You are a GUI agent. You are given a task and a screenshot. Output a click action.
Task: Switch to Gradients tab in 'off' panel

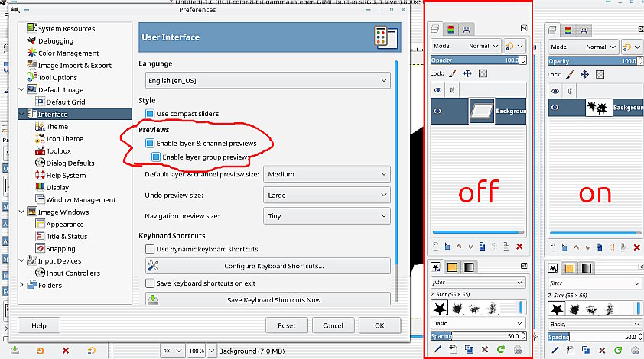pyautogui.click(x=469, y=267)
